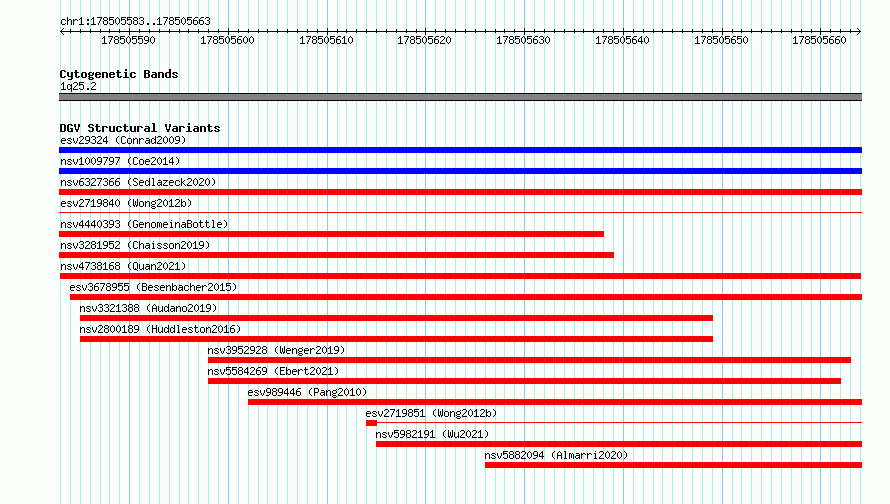Select the red esv3678955 variant bar
The height and width of the screenshot is (504, 890).
[x=466, y=297]
